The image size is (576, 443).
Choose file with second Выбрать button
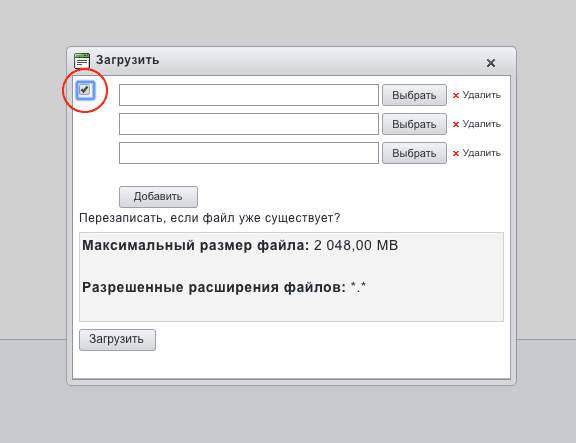coord(414,124)
